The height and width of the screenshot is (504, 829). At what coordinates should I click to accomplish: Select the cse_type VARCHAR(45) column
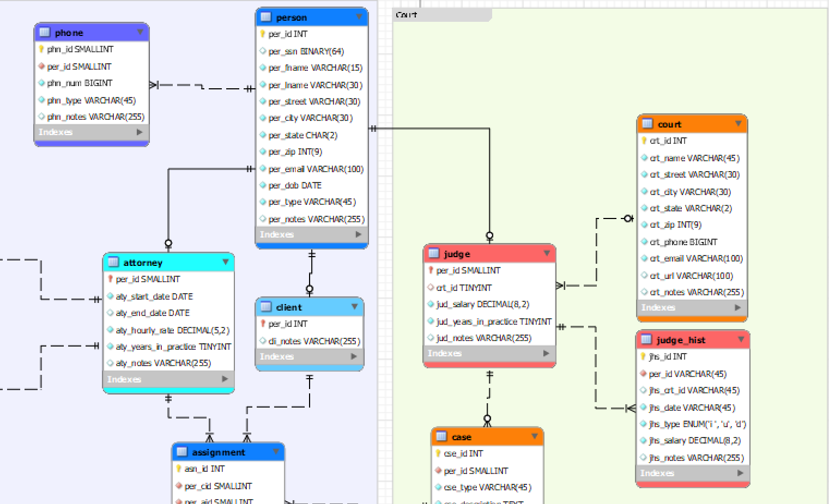tap(488, 487)
